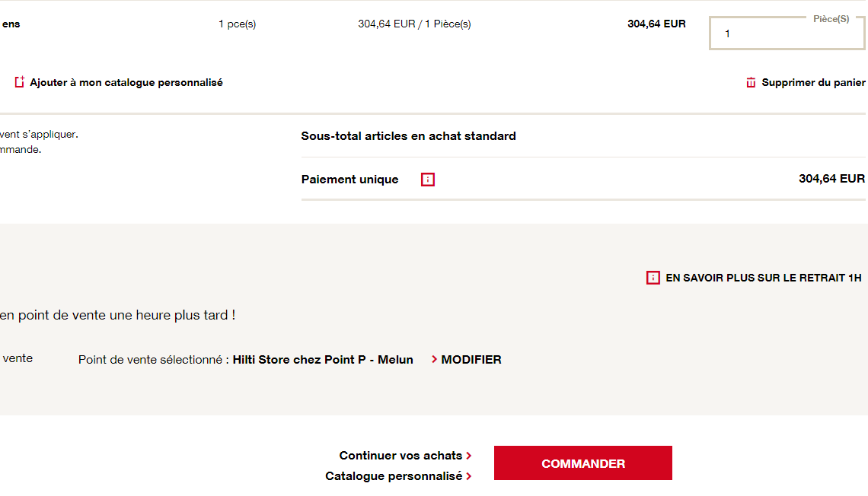The height and width of the screenshot is (496, 868).
Task: Click the info icon for Retrait 1H
Action: (653, 278)
